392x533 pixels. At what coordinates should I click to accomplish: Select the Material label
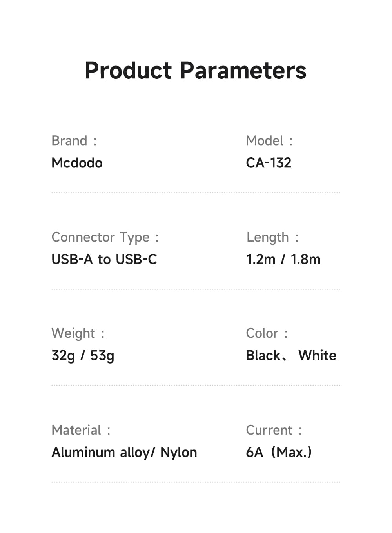(x=76, y=430)
